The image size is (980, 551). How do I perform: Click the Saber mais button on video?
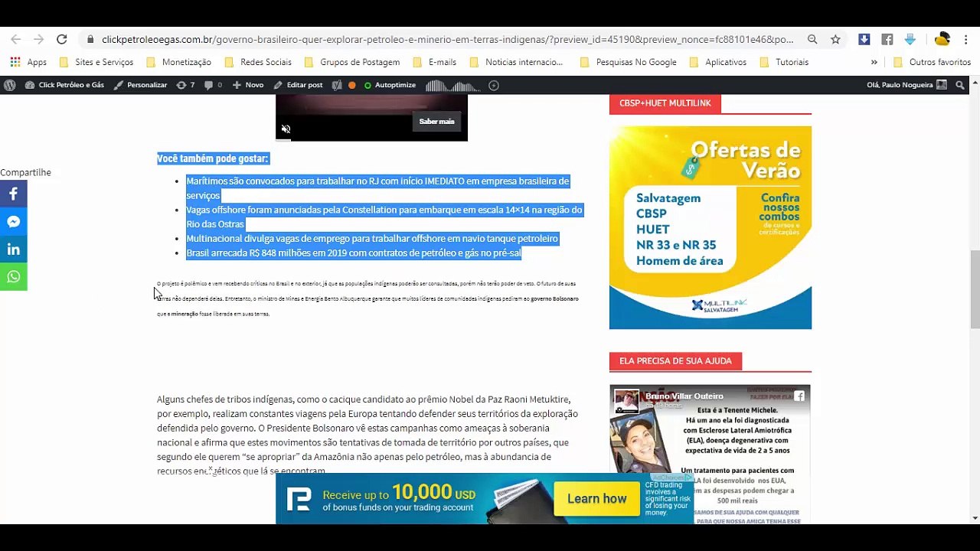(436, 121)
